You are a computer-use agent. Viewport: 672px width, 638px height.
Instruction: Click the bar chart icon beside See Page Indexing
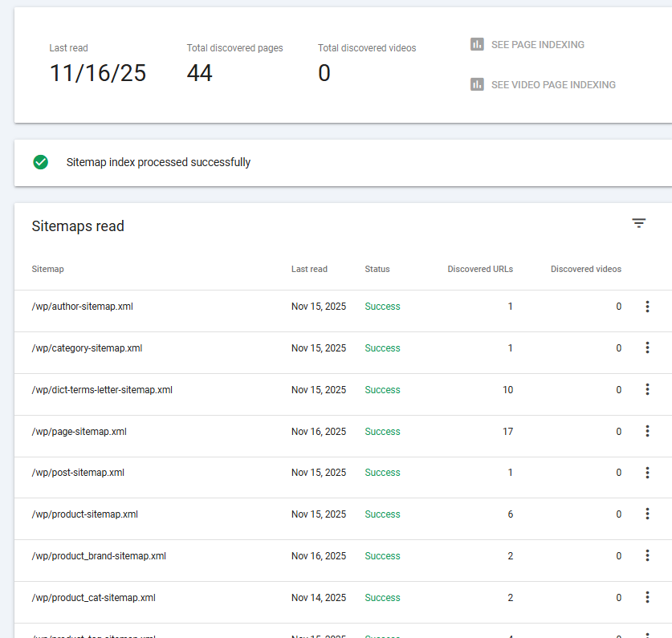[477, 44]
